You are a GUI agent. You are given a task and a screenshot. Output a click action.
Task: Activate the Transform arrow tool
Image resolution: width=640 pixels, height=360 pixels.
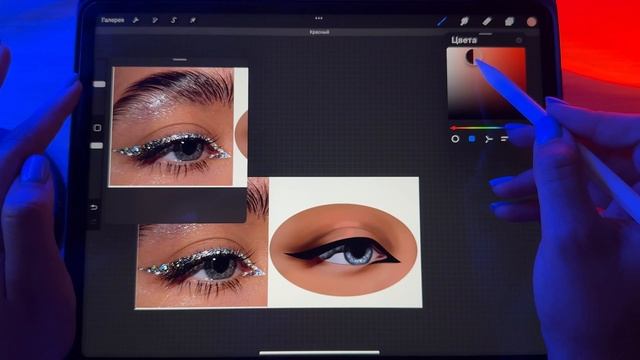(x=193, y=20)
